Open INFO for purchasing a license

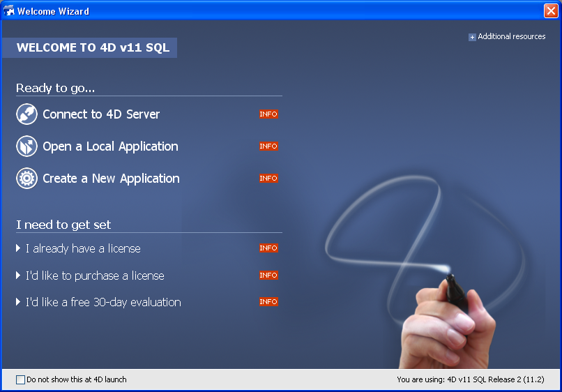coord(268,276)
